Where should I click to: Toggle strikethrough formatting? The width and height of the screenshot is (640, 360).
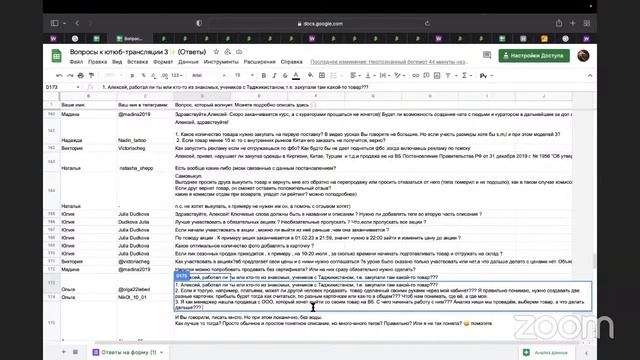[x=285, y=76]
